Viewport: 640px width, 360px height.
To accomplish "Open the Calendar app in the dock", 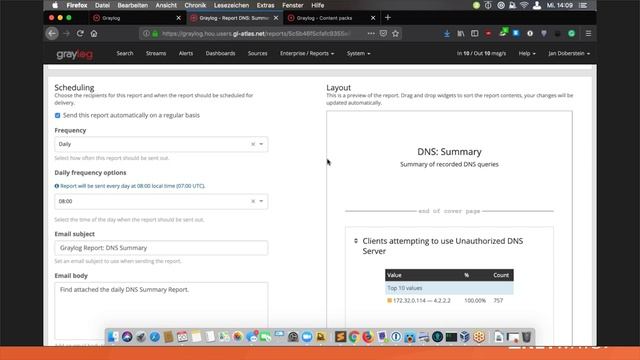I will click(x=182, y=337).
